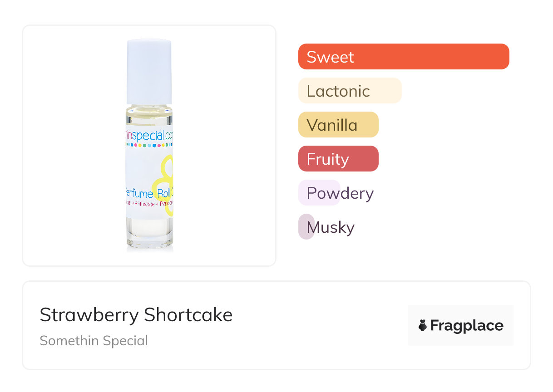
Task: Click the clear glass base of the bottle
Action: coord(150,234)
